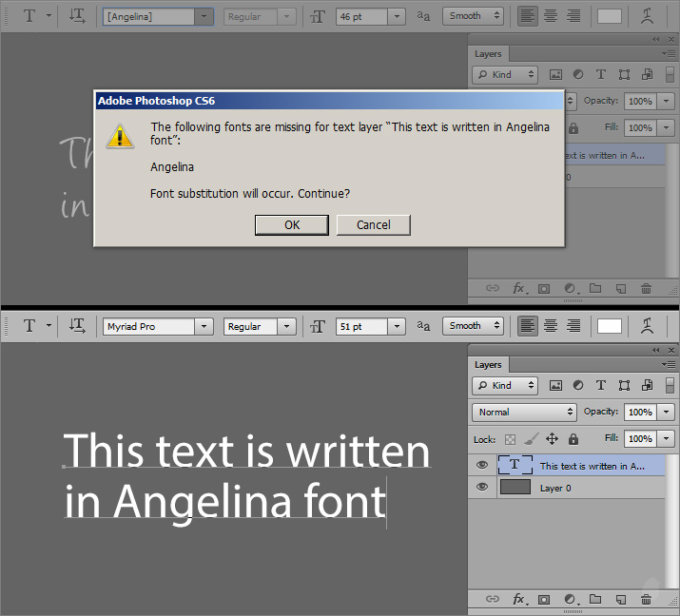Click the delete layer trash icon at the very bottom
The height and width of the screenshot is (616, 680).
pyautogui.click(x=646, y=599)
